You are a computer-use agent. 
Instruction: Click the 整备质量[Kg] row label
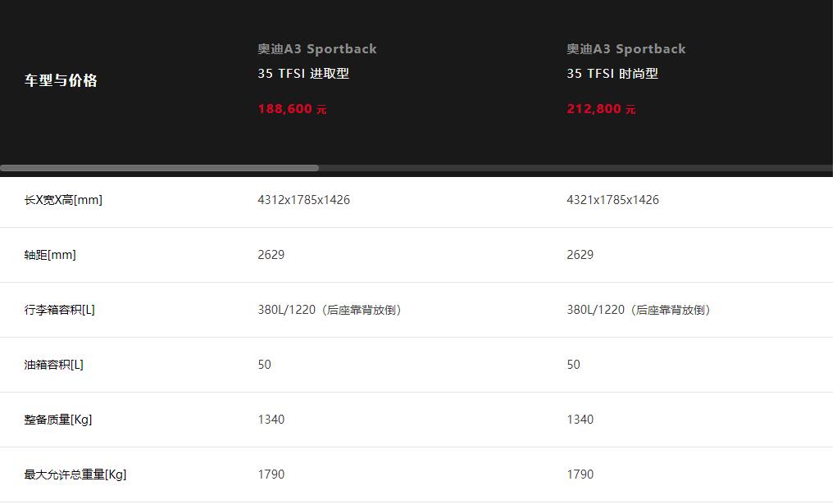click(57, 420)
